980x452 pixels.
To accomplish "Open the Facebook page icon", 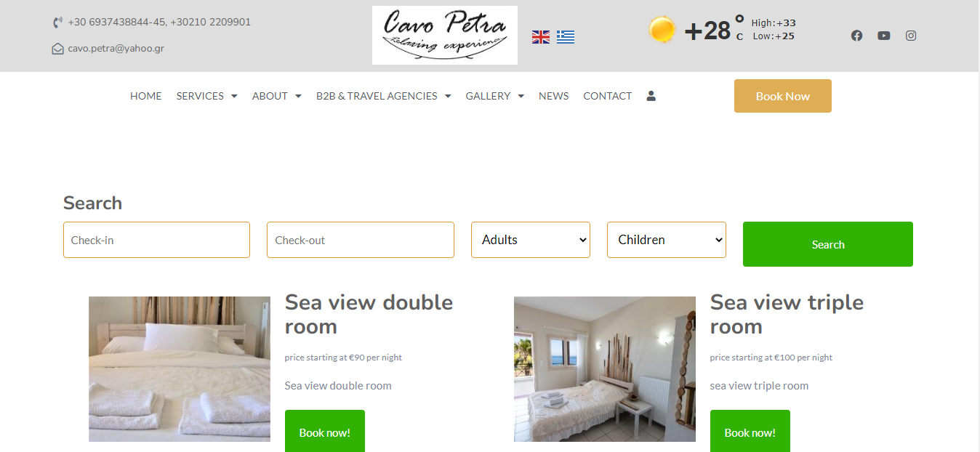I will point(856,36).
